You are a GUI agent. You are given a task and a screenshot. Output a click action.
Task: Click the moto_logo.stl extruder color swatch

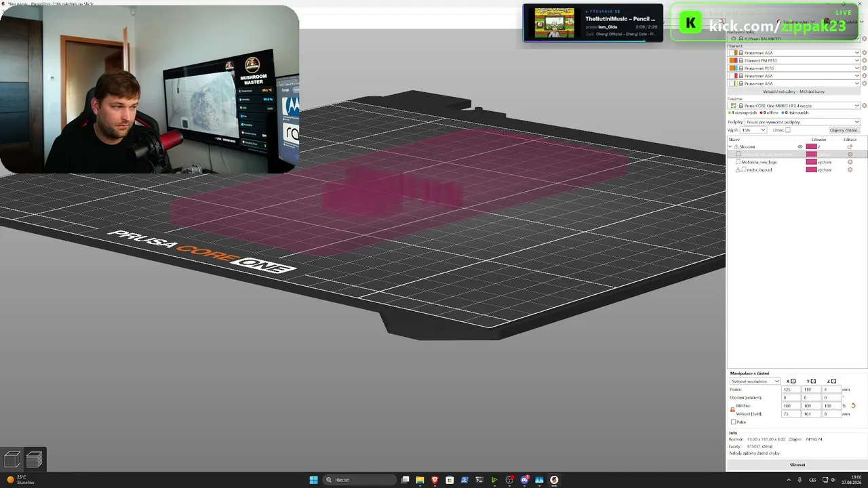coord(811,169)
